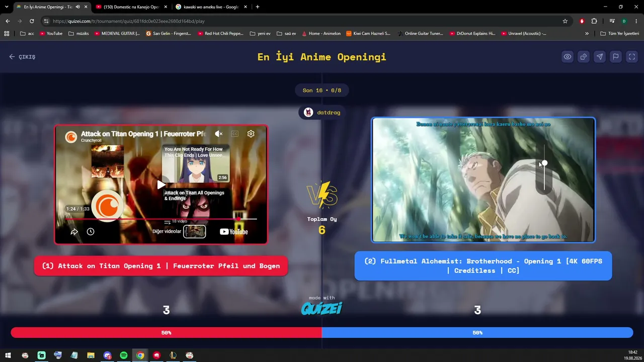Click the Watch later clock icon
The height and width of the screenshot is (362, 644).
coord(91,232)
